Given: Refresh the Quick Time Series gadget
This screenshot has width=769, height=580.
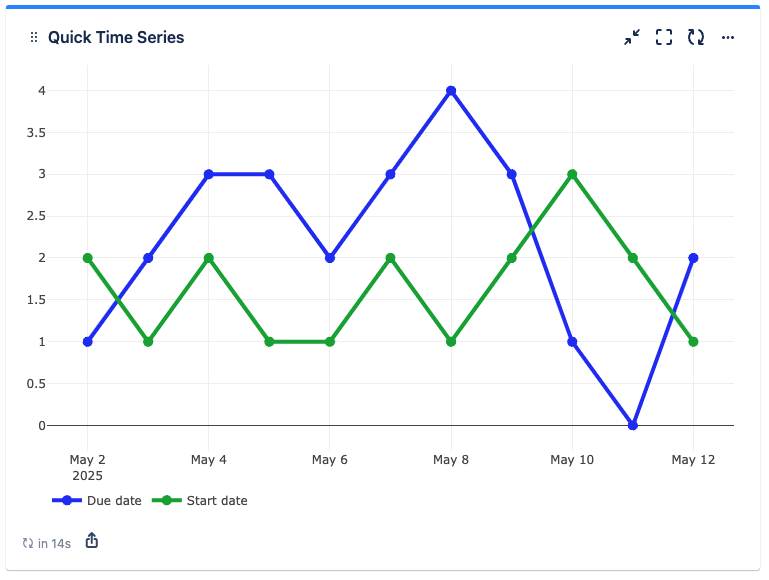Looking at the screenshot, I should [696, 38].
